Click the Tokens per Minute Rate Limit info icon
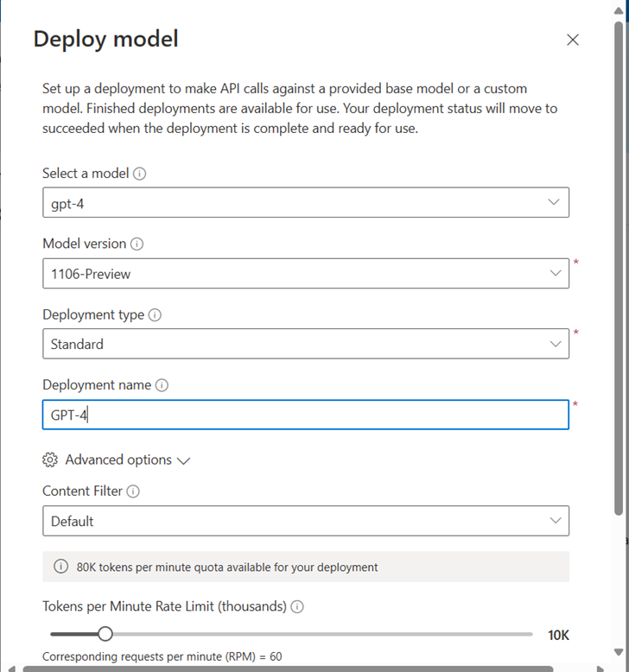The height and width of the screenshot is (672, 629). [297, 607]
